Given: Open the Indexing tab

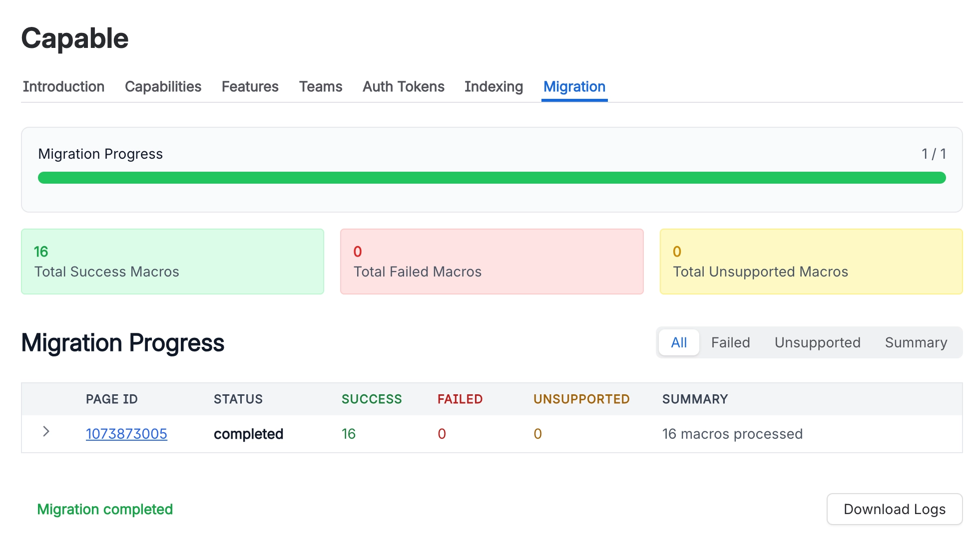Looking at the screenshot, I should point(493,86).
